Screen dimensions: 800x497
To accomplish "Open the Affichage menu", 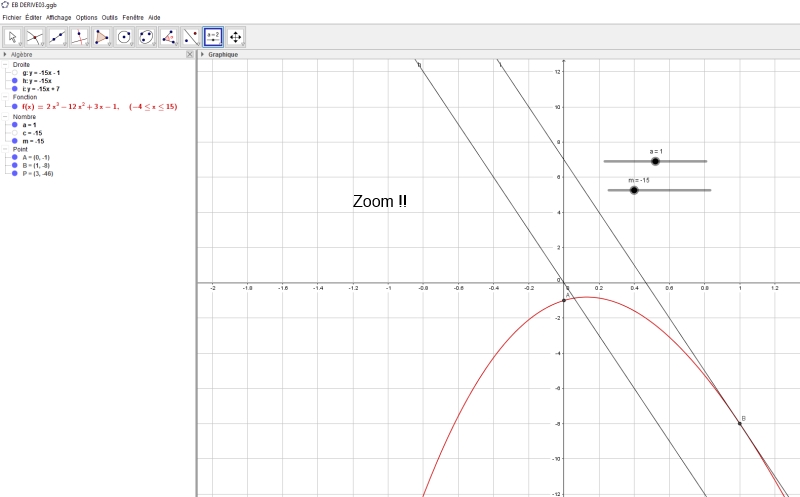I will click(x=59, y=17).
